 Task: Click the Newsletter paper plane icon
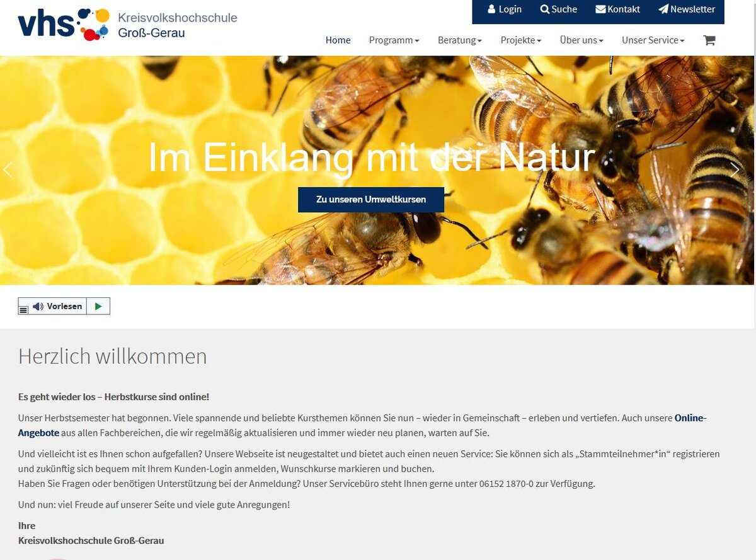tap(663, 9)
